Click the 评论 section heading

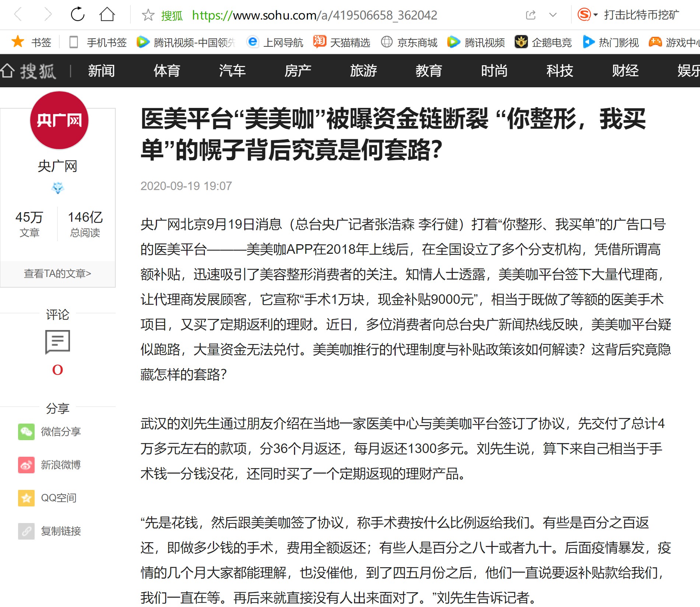pyautogui.click(x=57, y=315)
